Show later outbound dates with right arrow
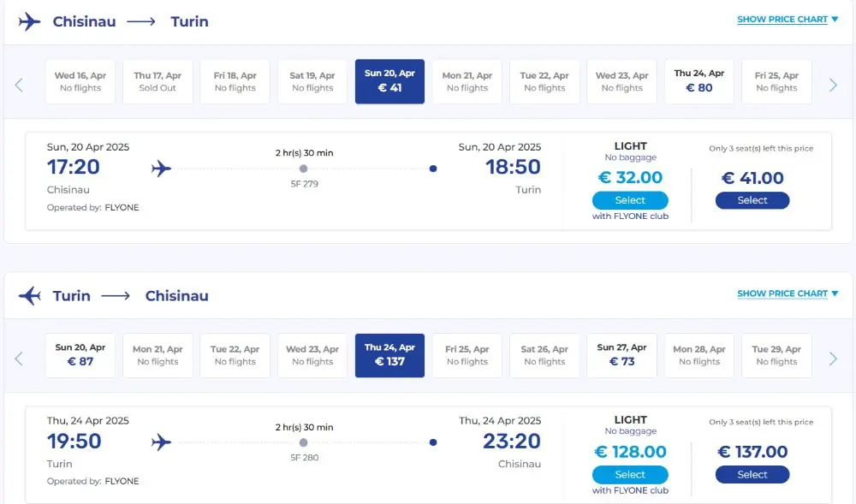856x504 pixels. pyautogui.click(x=833, y=85)
